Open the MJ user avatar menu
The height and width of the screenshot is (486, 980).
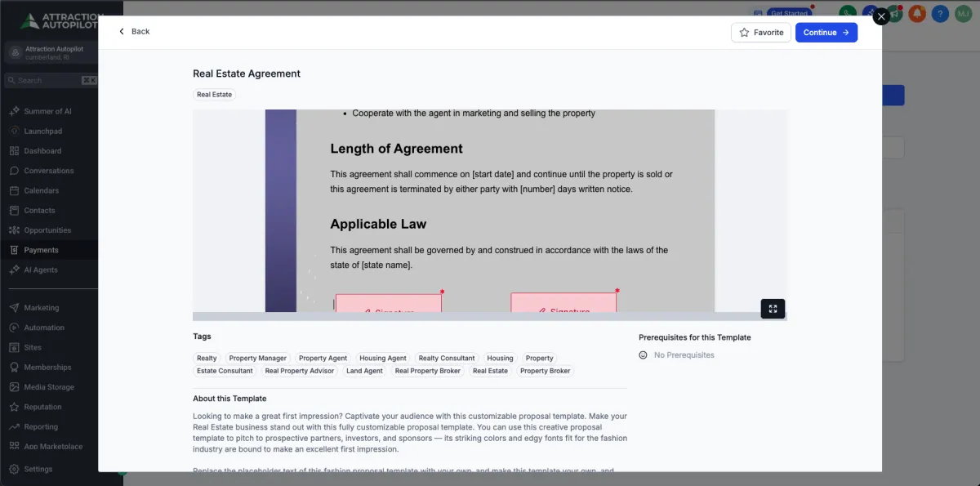click(964, 13)
